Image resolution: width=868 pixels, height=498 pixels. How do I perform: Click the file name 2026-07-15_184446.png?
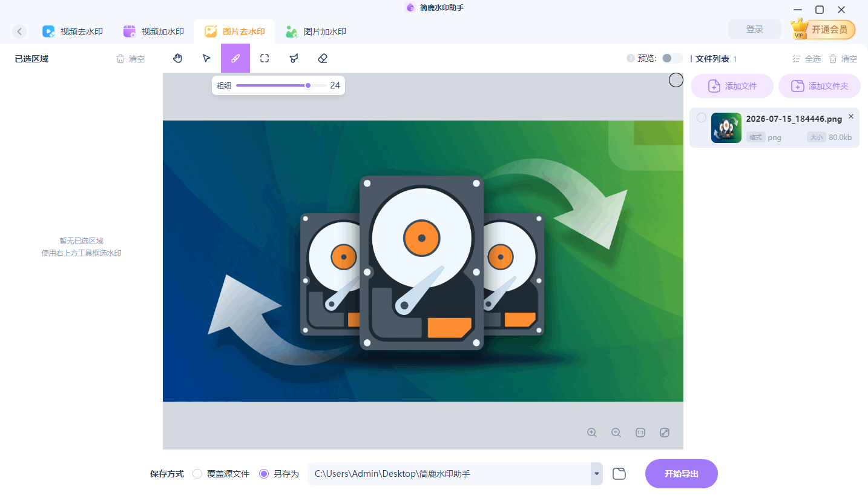[794, 119]
